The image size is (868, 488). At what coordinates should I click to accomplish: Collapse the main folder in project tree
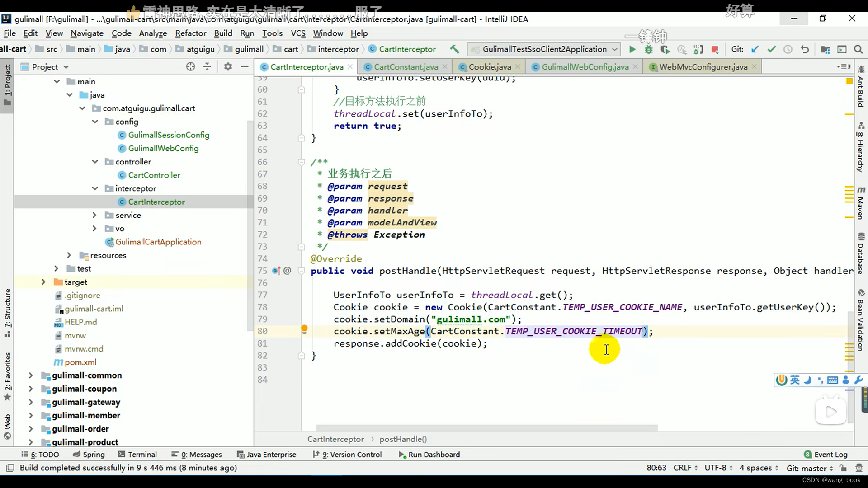point(57,81)
